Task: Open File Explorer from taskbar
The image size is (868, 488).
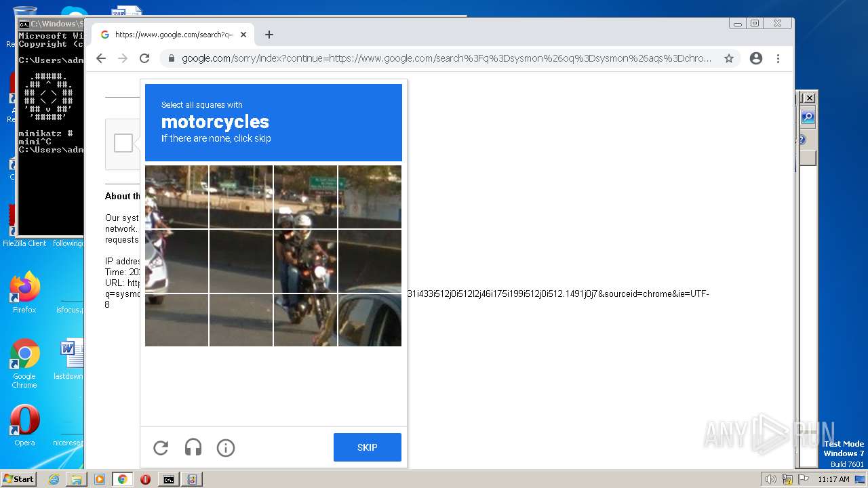Action: click(x=77, y=479)
